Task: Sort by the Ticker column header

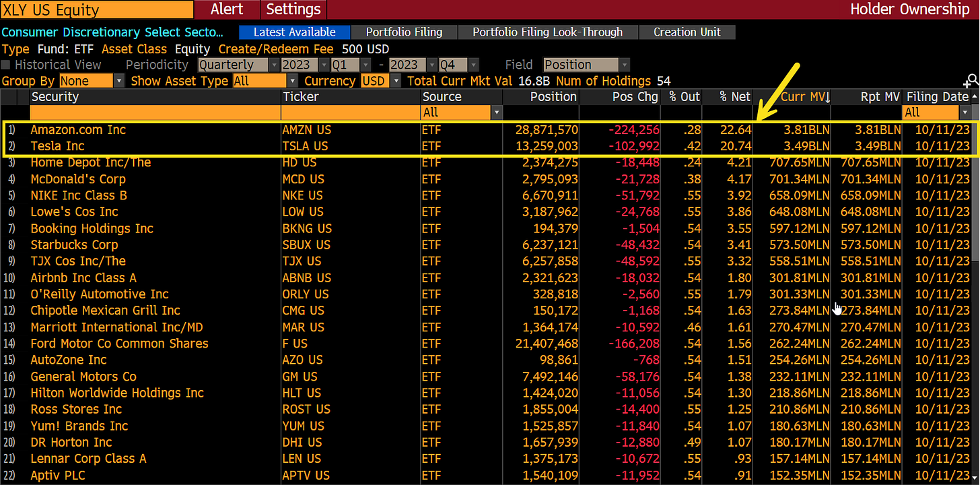Action: 301,96
